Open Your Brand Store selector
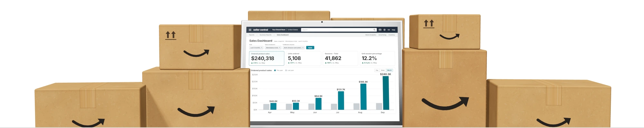 pyautogui.click(x=279, y=30)
